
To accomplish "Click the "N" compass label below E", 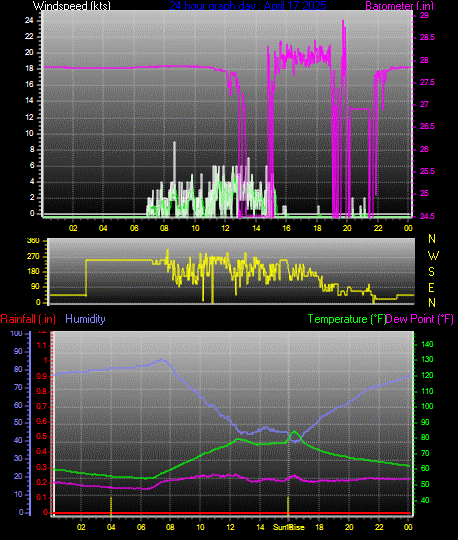I will 432,303.
